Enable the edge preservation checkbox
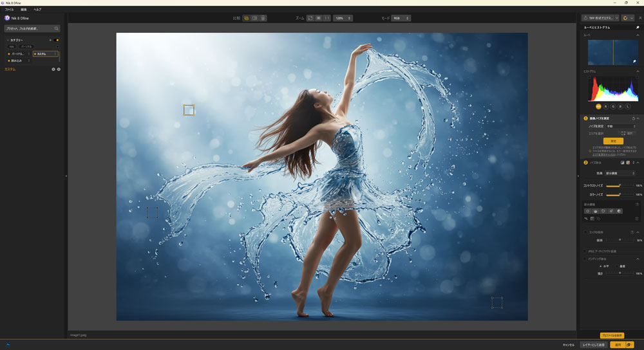Screen dimensions: 644x350 pyautogui.click(x=585, y=232)
